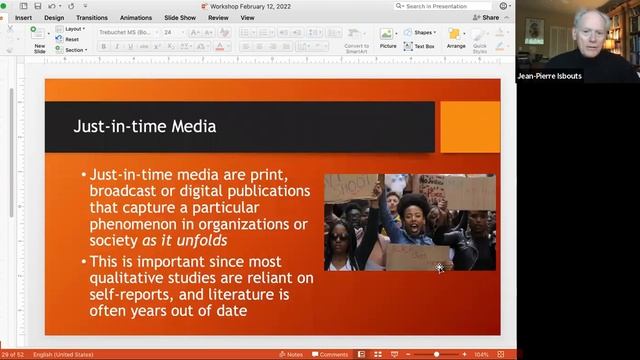Click the Reset slide button
Viewport: 640px width, 360px height.
click(x=68, y=39)
